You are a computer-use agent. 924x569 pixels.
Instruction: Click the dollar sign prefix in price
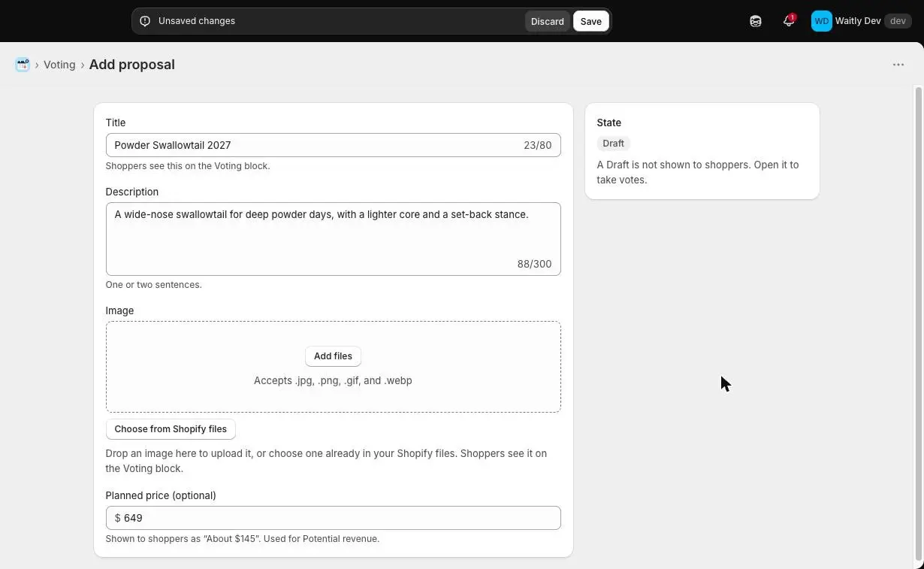click(x=117, y=518)
